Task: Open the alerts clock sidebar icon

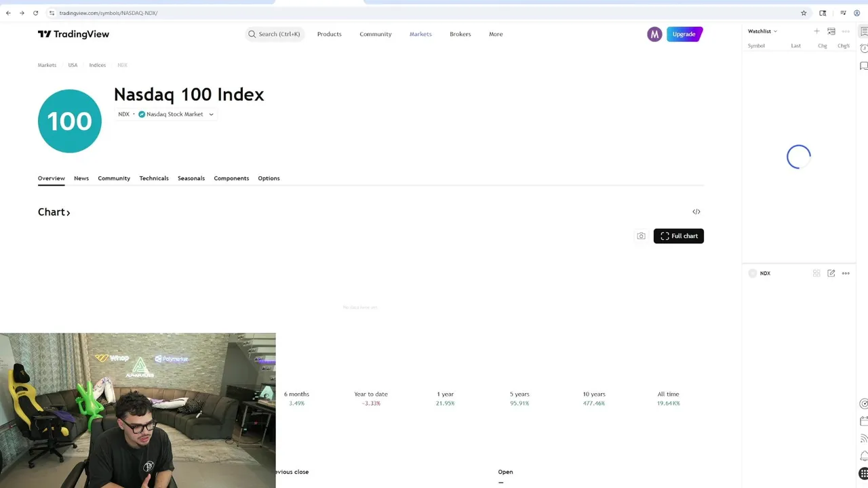Action: click(863, 49)
